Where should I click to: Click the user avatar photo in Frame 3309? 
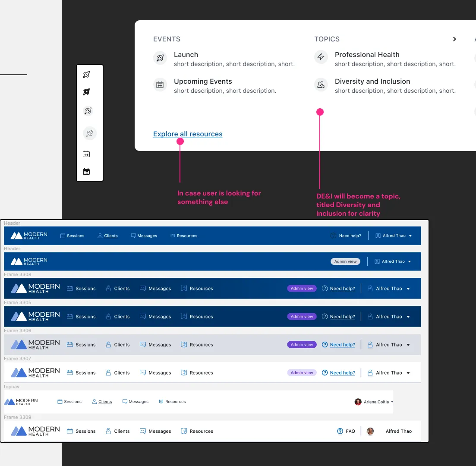point(370,431)
